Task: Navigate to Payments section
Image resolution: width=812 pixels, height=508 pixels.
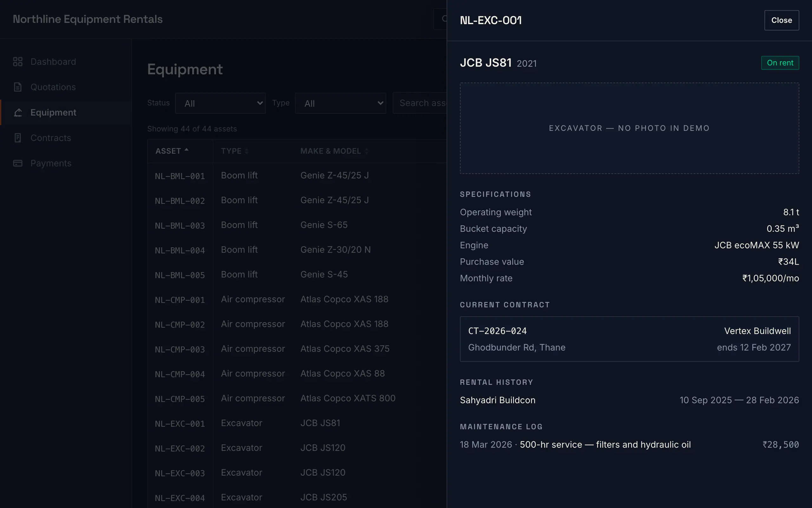Action: (66, 163)
